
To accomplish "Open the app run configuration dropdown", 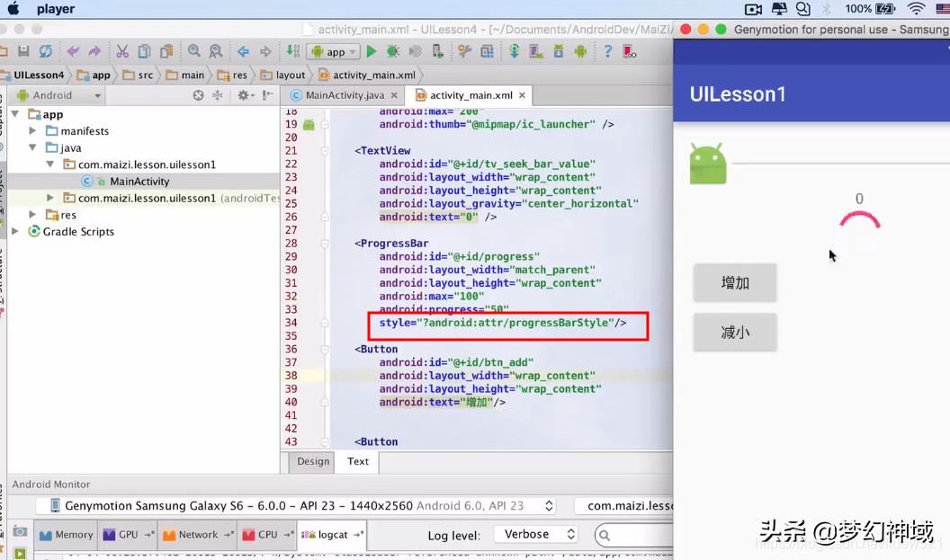I will pyautogui.click(x=333, y=51).
